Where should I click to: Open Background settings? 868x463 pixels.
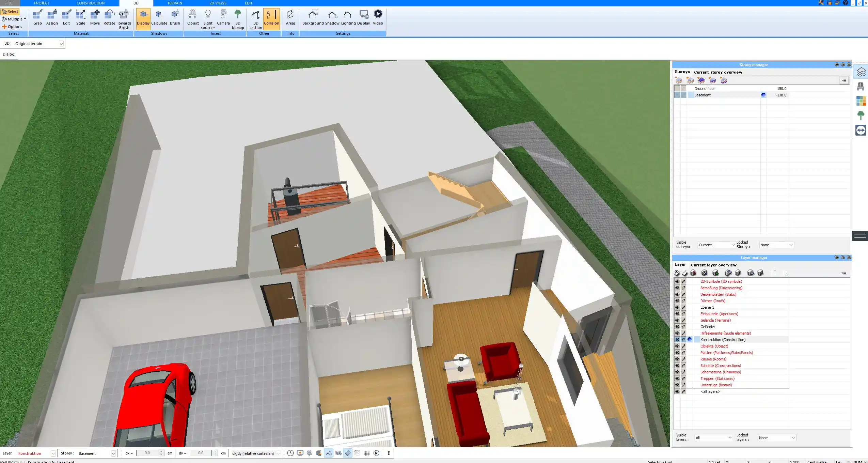[313, 17]
